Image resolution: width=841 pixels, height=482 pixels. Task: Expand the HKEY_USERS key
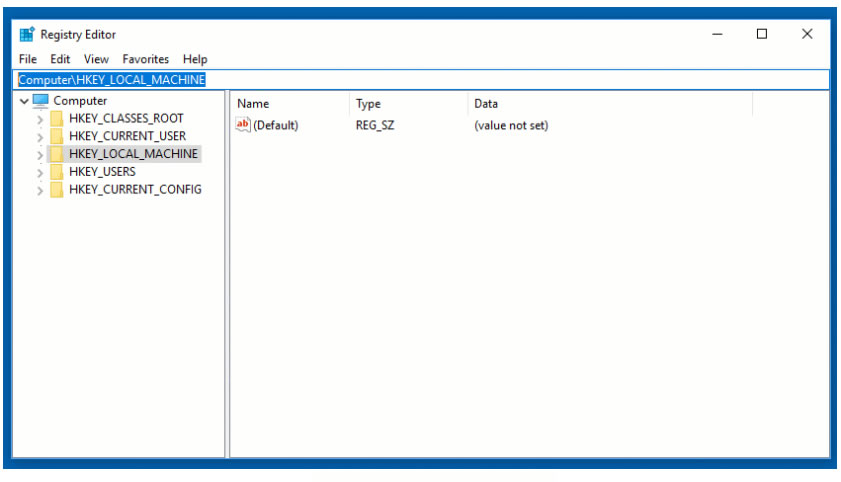coord(40,173)
